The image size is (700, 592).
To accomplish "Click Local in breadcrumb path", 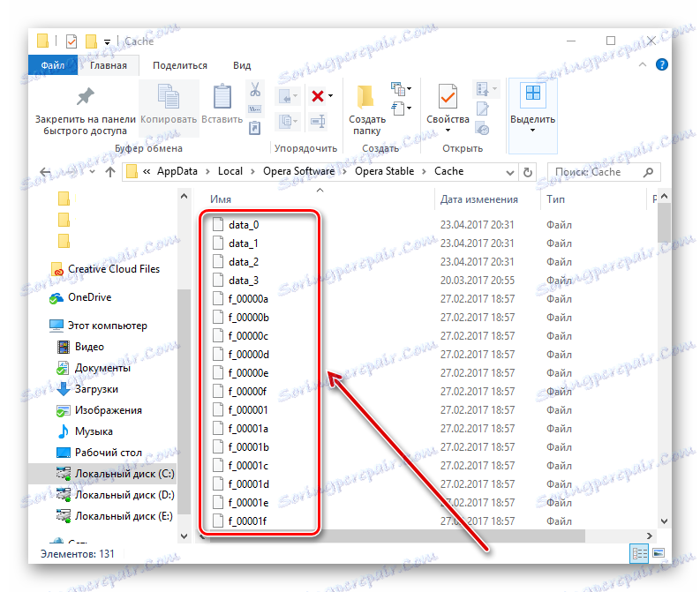I will click(x=230, y=171).
